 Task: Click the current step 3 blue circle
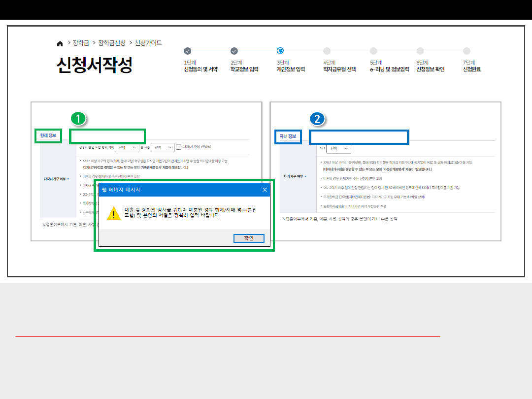280,50
